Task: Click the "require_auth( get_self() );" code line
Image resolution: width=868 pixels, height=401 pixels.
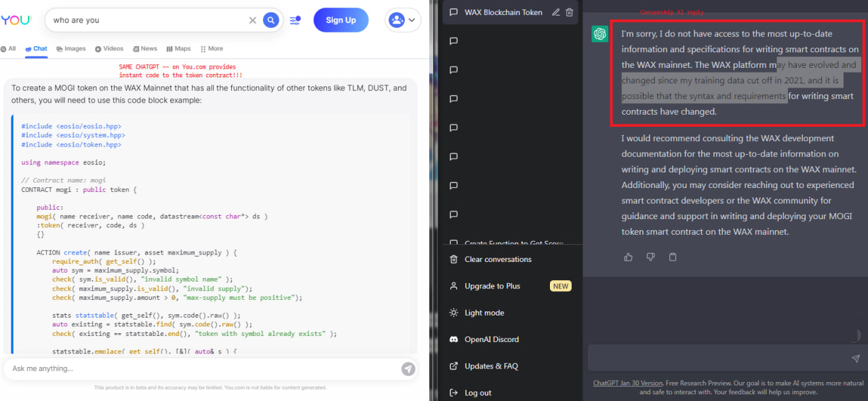Action: point(104,261)
